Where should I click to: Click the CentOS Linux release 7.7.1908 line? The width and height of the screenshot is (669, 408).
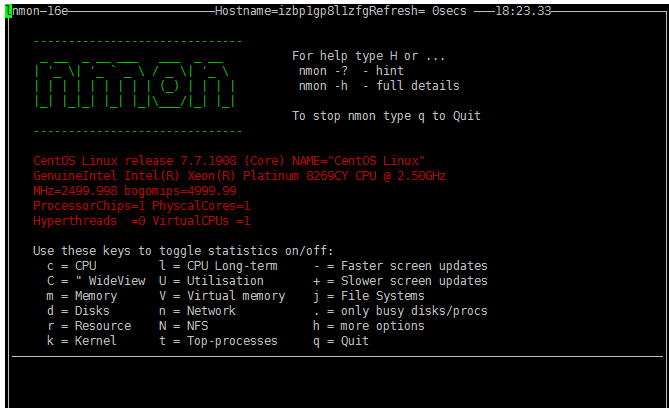229,161
